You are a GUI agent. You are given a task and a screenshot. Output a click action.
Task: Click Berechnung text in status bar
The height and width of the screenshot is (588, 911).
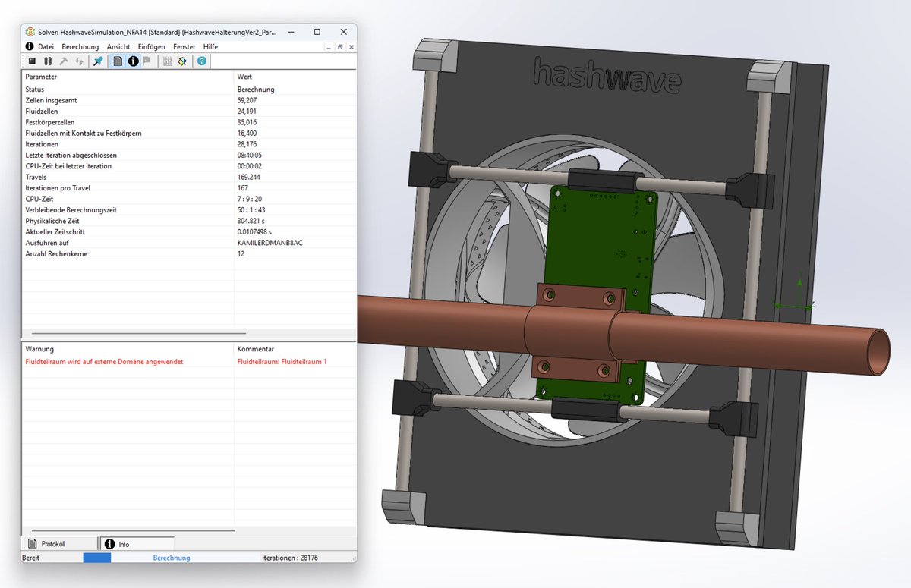point(172,558)
